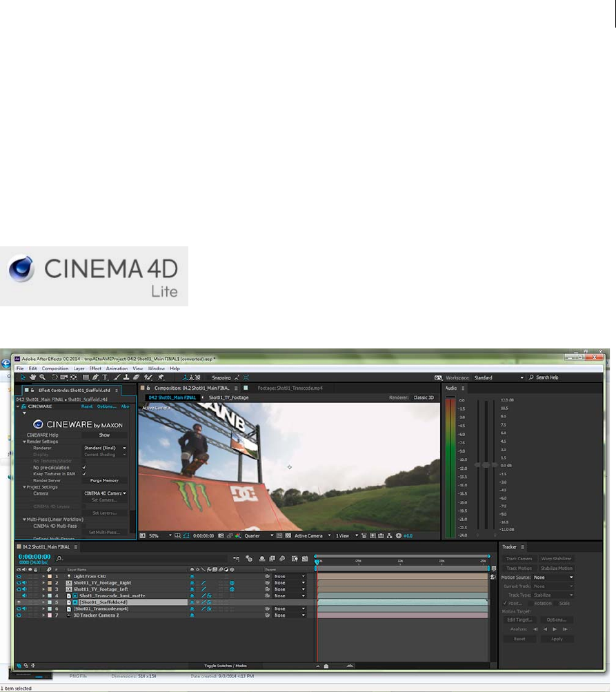Open the CINEMA 4D Camera dropdown
Image resolution: width=616 pixels, height=692 pixels.
click(x=105, y=493)
